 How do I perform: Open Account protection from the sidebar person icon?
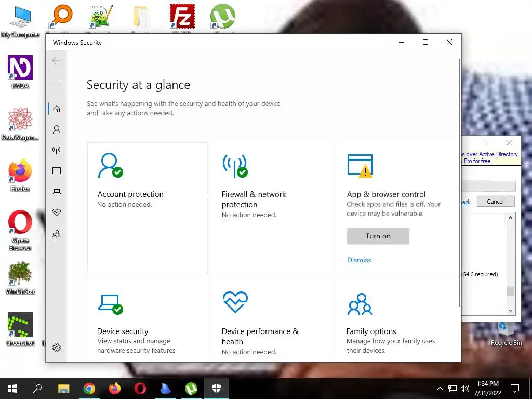(x=57, y=129)
